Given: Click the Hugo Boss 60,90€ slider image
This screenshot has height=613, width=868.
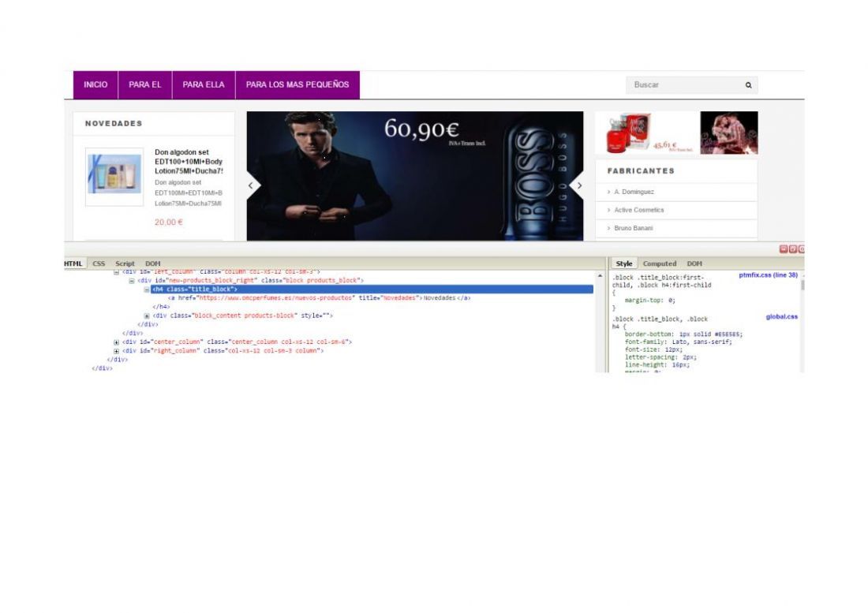Looking at the screenshot, I should coord(414,176).
